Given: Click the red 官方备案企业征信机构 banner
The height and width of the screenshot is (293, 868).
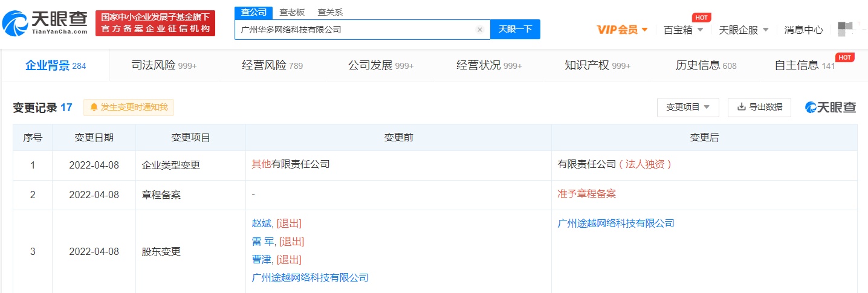Looking at the screenshot, I should coord(155,23).
